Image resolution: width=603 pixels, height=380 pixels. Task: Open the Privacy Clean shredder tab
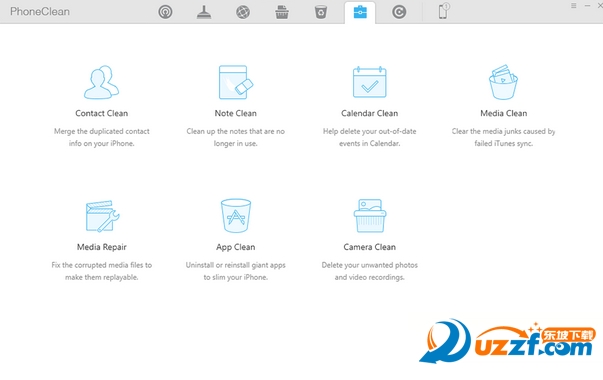tap(282, 12)
